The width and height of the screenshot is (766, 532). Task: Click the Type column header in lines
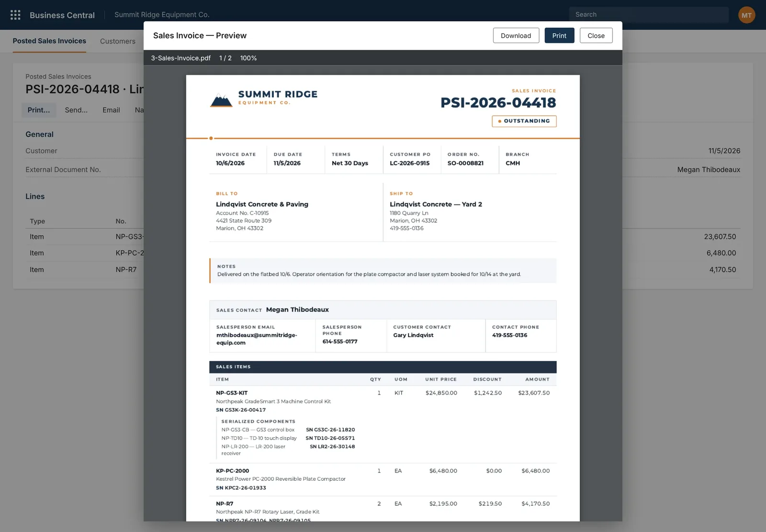click(37, 221)
